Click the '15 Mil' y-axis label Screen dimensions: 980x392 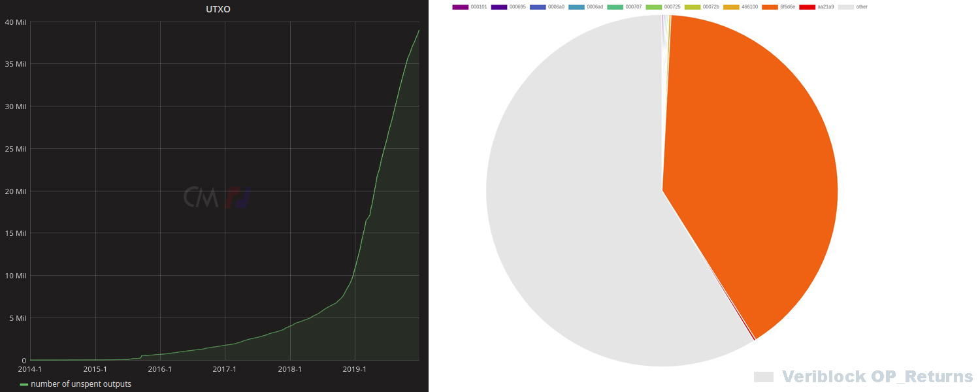tap(14, 233)
